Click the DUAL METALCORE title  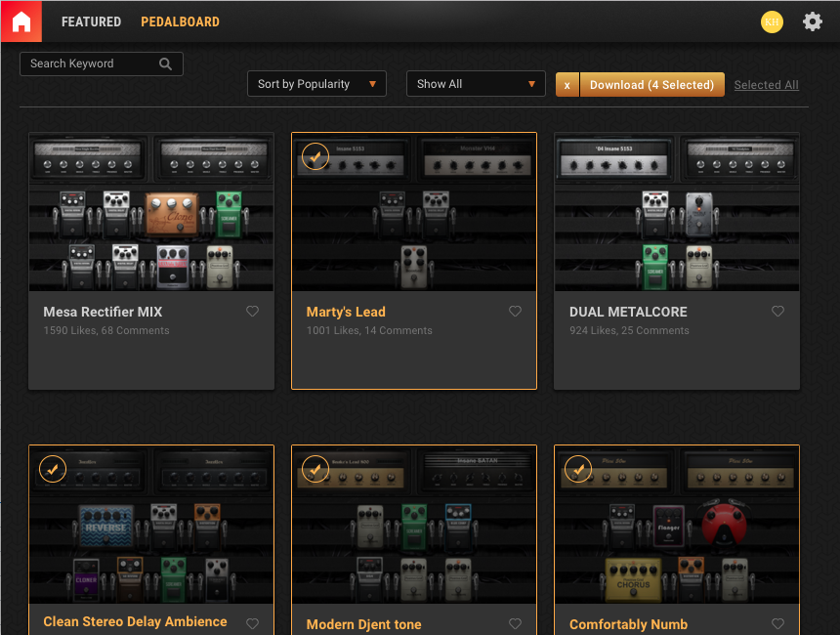(628, 312)
